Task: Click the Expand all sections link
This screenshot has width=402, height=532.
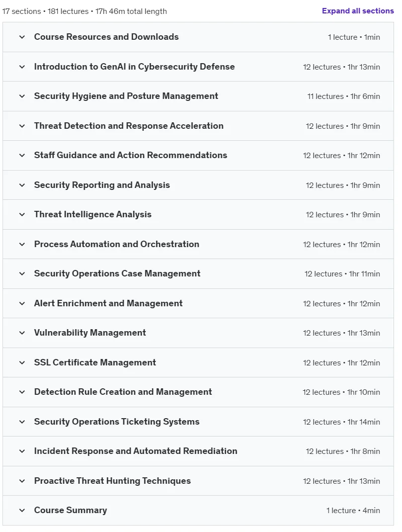Action: click(358, 11)
